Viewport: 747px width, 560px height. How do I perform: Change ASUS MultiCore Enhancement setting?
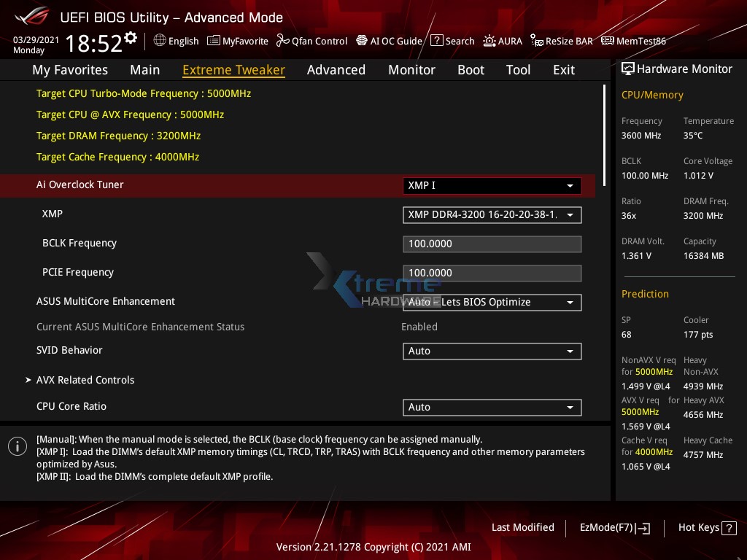(x=492, y=302)
